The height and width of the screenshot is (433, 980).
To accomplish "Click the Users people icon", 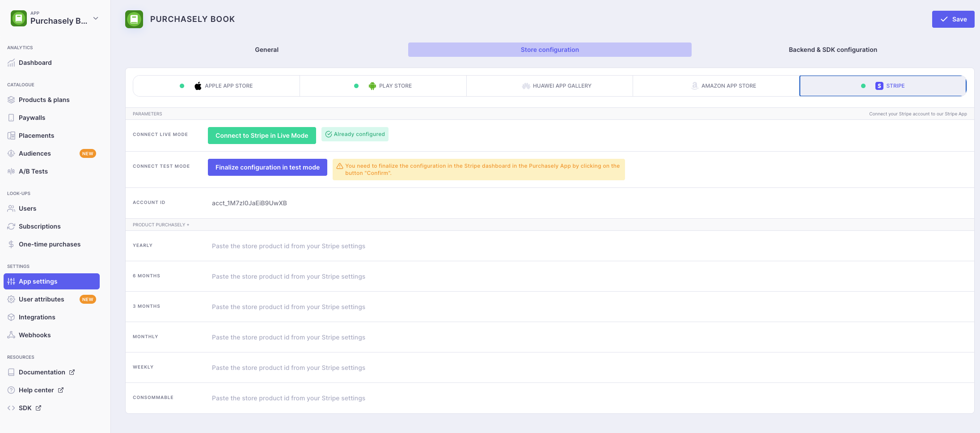I will (x=11, y=208).
